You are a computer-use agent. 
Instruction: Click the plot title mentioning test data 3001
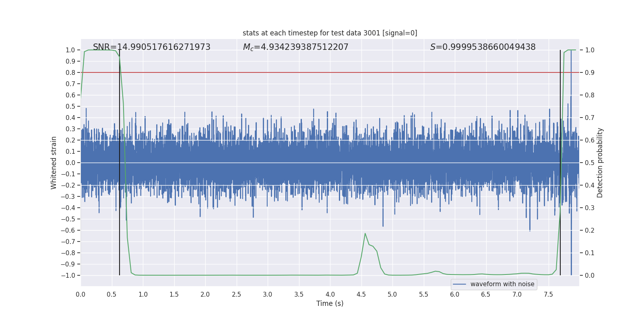coord(330,33)
